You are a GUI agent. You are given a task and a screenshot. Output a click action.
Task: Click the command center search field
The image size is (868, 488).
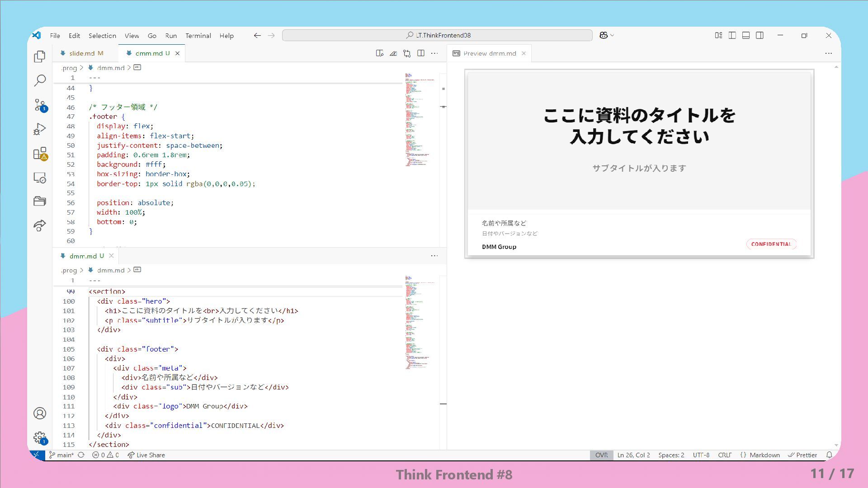437,35
